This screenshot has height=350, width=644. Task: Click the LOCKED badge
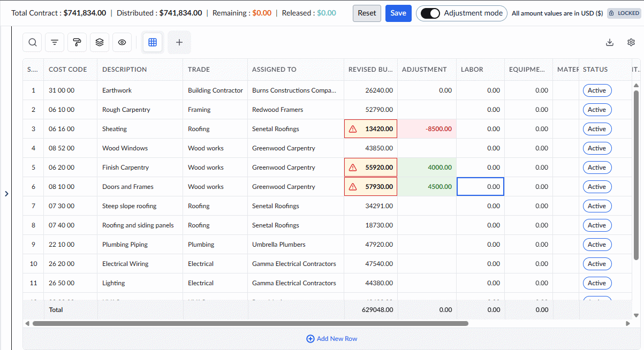[624, 13]
